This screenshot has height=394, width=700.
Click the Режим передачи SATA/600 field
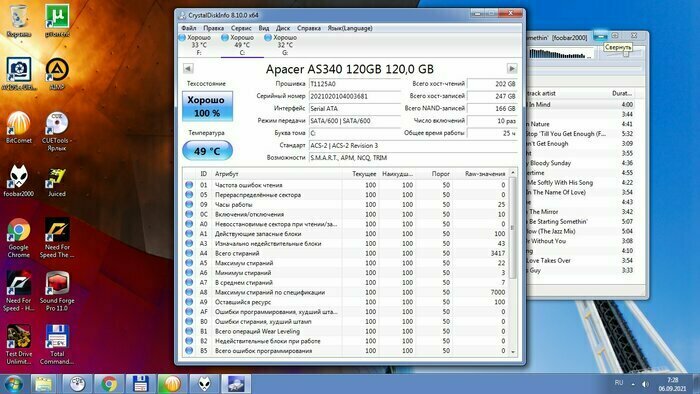(x=355, y=121)
